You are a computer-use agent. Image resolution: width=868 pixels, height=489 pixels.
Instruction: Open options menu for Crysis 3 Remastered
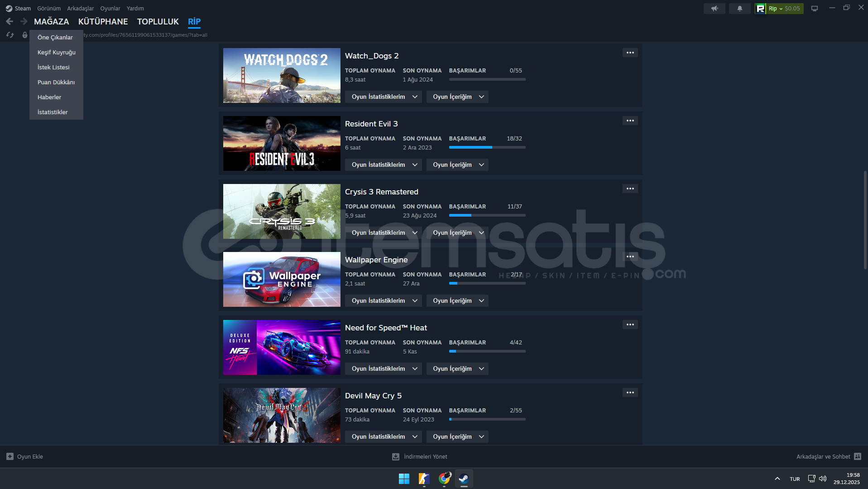click(630, 189)
